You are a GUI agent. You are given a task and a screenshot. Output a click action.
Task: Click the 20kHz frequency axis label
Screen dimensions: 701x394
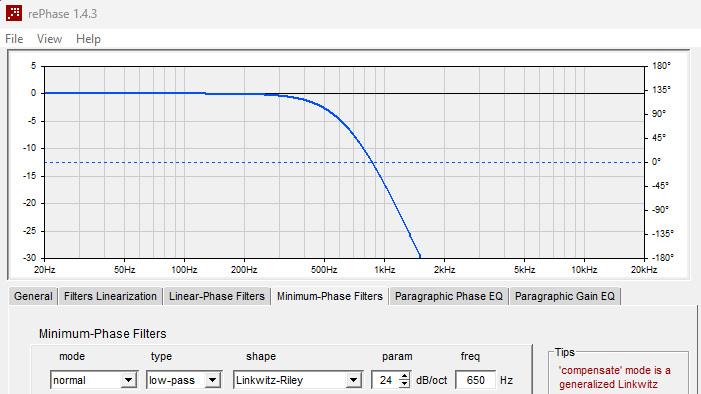[644, 270]
